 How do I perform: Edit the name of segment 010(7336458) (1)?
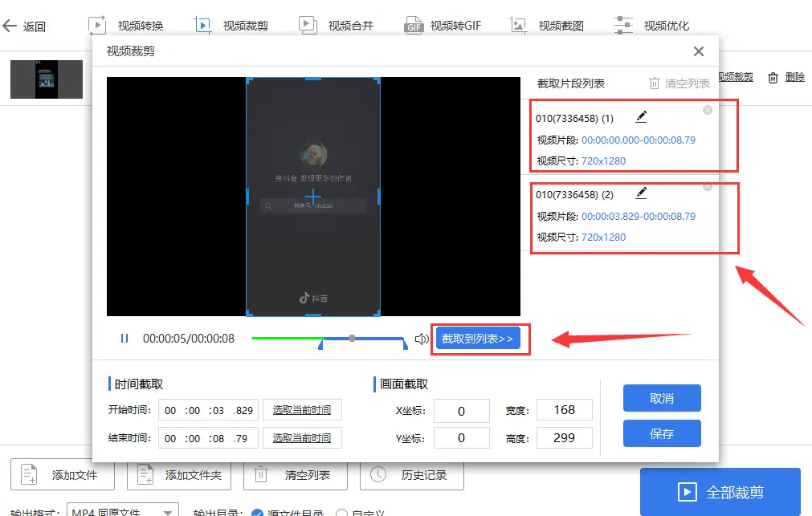pyautogui.click(x=641, y=117)
